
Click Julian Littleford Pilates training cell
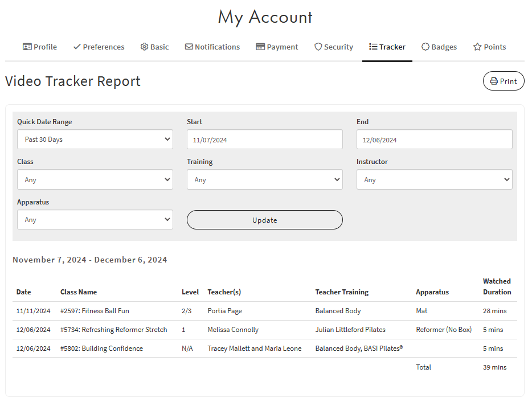350,330
